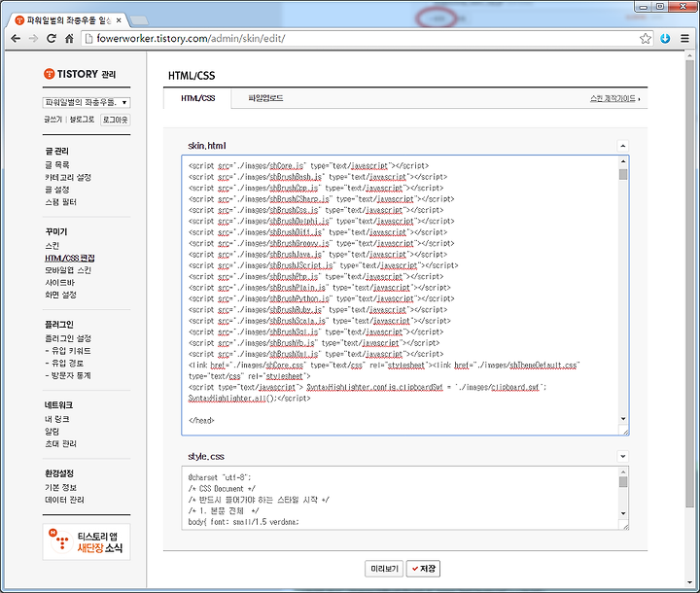Reload the page with refresh icon
This screenshot has height=593, width=700.
pyautogui.click(x=52, y=39)
